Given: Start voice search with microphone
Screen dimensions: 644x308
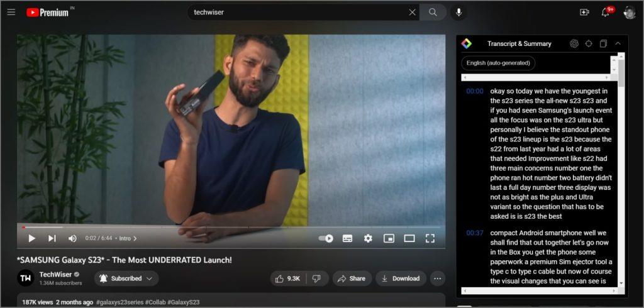Looking at the screenshot, I should click(458, 13).
